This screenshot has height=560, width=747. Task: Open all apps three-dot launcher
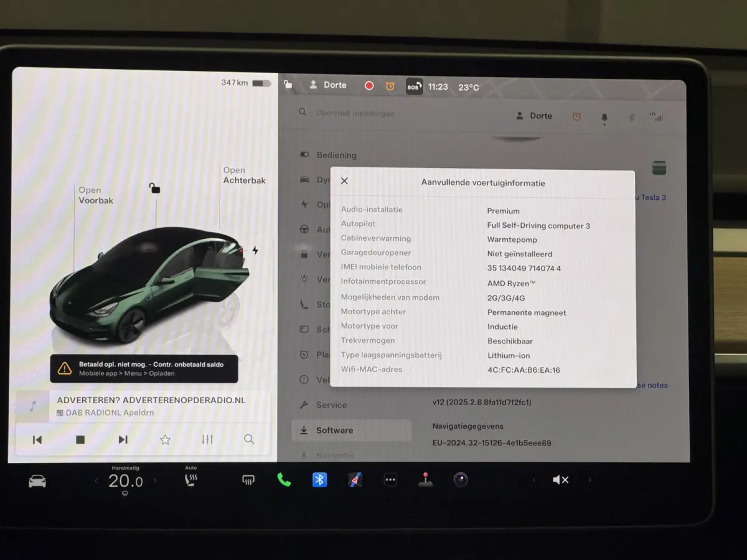pos(390,480)
